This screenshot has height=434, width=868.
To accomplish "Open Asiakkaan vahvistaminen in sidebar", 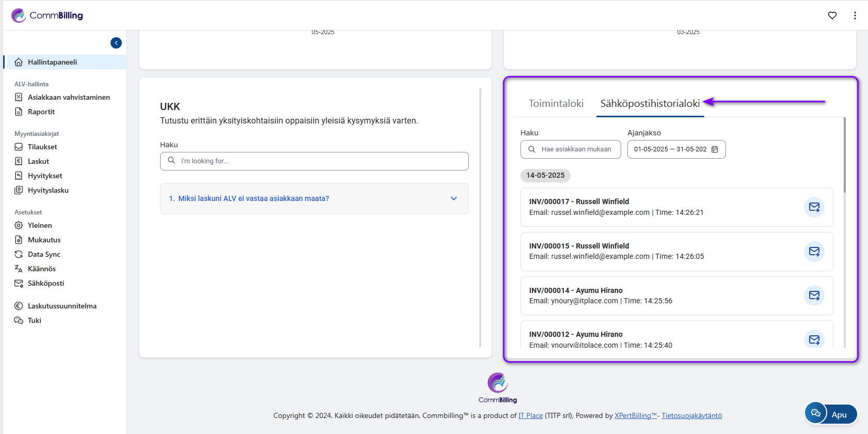I will coord(69,97).
